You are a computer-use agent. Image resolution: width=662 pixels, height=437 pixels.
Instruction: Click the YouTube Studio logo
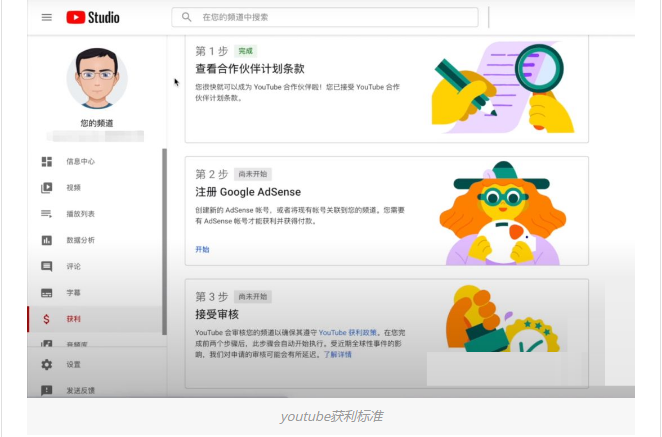coord(93,17)
